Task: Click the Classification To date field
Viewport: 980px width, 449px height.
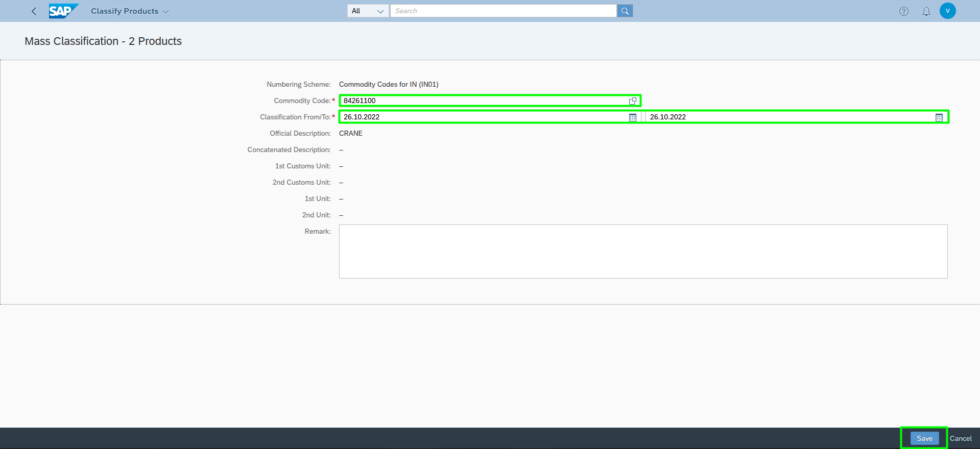Action: click(791, 117)
